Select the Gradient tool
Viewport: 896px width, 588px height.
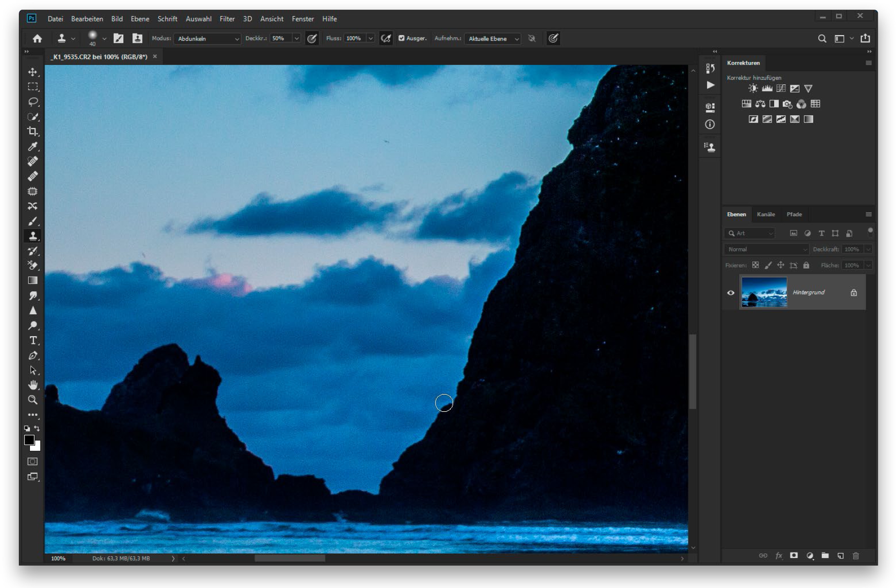click(x=33, y=280)
